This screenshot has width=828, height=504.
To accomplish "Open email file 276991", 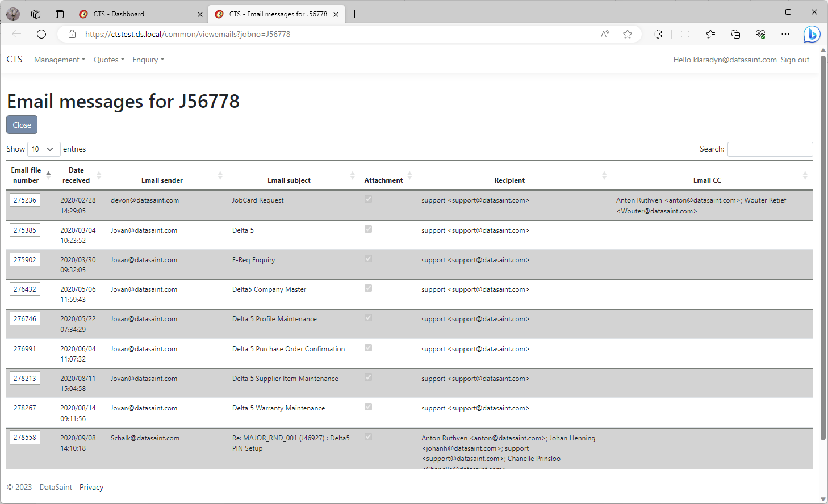I will (25, 348).
